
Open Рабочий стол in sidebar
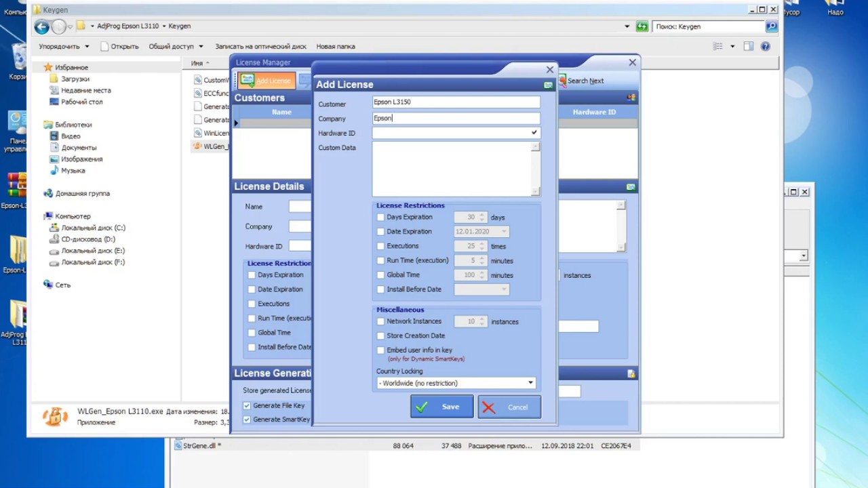point(77,102)
